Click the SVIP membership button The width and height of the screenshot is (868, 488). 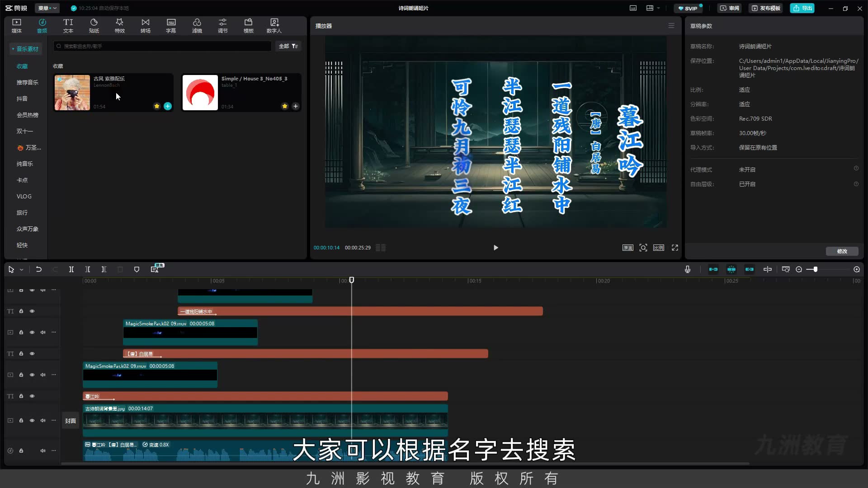tap(688, 8)
